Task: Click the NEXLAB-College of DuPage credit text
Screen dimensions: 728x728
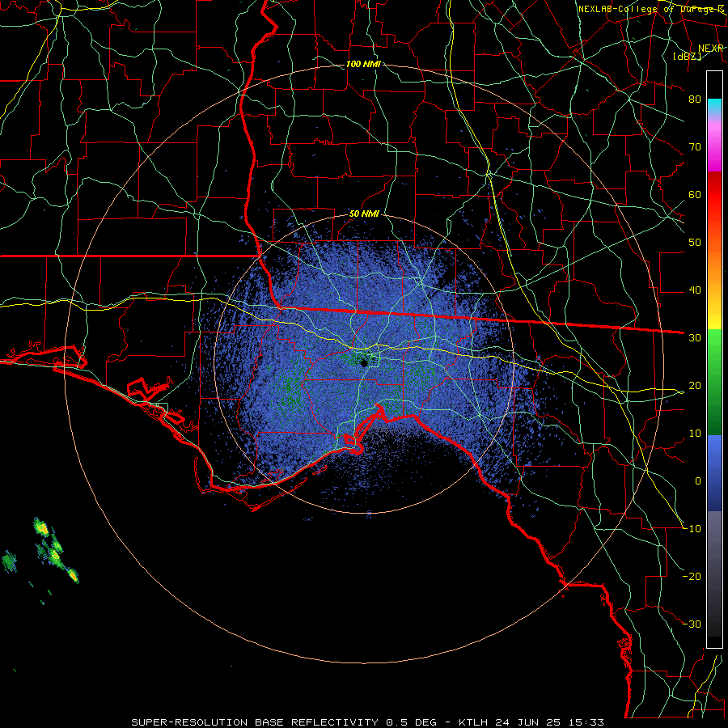Action: 651,9
